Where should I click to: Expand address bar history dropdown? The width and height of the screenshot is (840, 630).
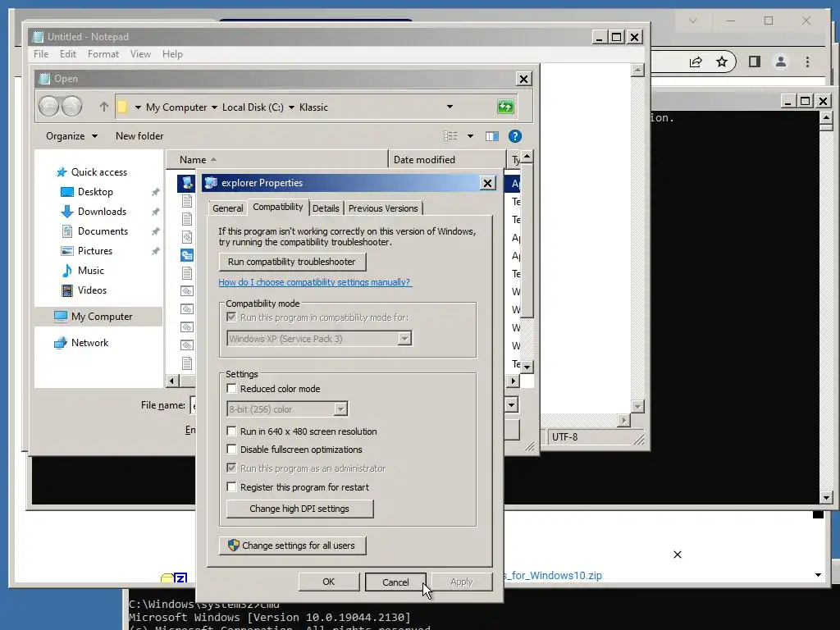[450, 107]
